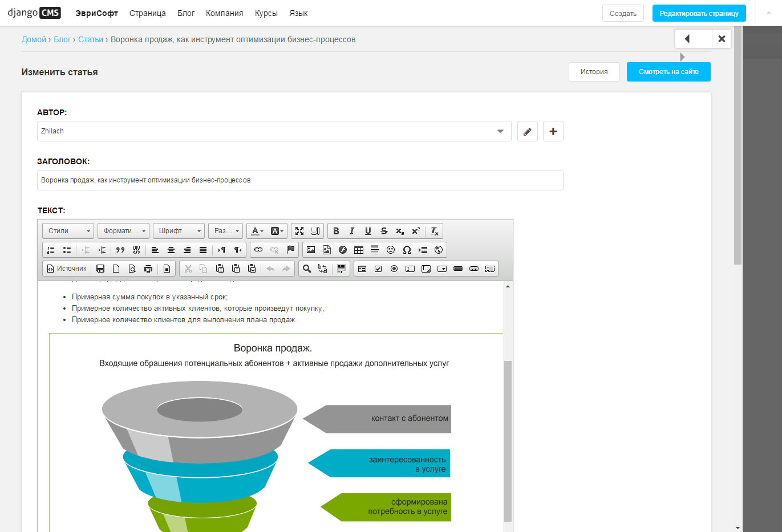Insert a hyperlink with the link icon

258,250
